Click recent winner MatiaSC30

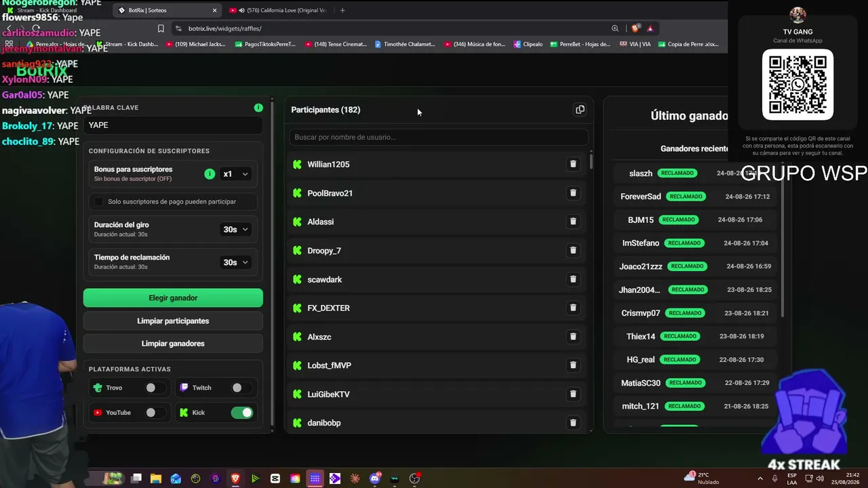(641, 383)
